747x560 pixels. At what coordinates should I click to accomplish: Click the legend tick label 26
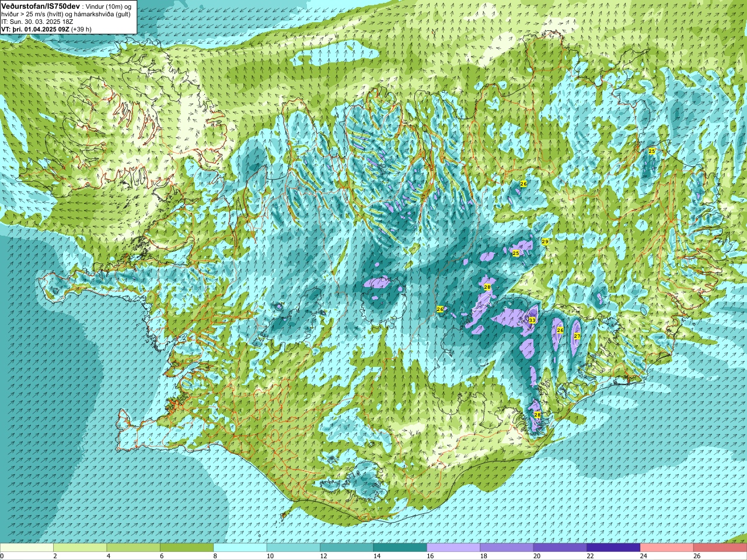pos(697,556)
